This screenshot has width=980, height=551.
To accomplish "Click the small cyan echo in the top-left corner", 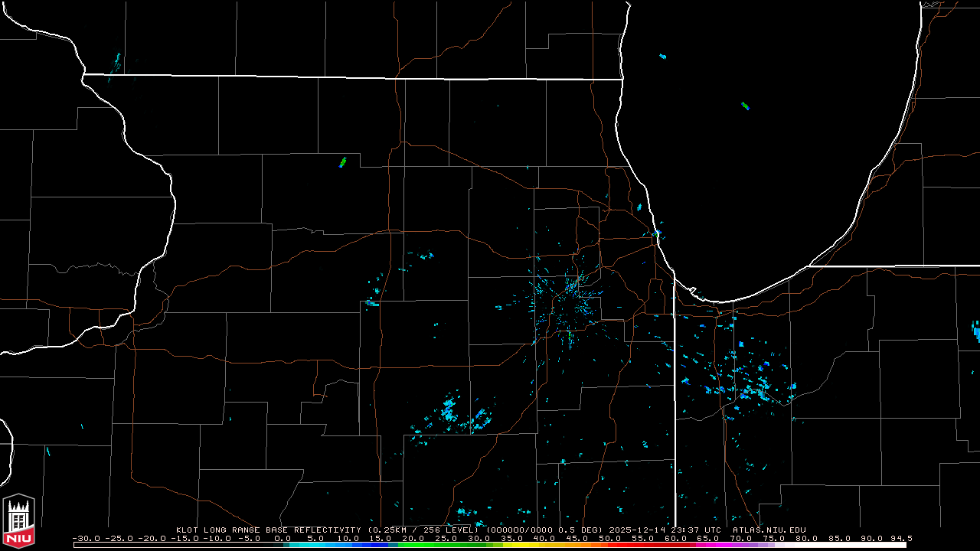I will point(116,59).
